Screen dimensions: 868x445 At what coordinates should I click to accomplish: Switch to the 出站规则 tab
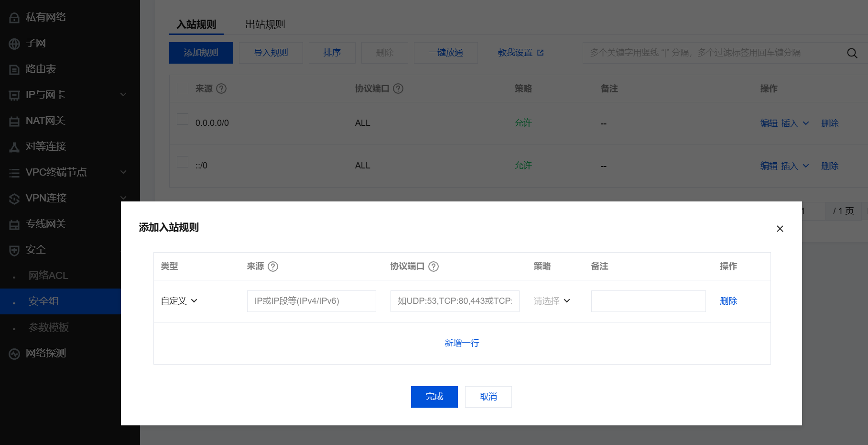[x=265, y=24]
